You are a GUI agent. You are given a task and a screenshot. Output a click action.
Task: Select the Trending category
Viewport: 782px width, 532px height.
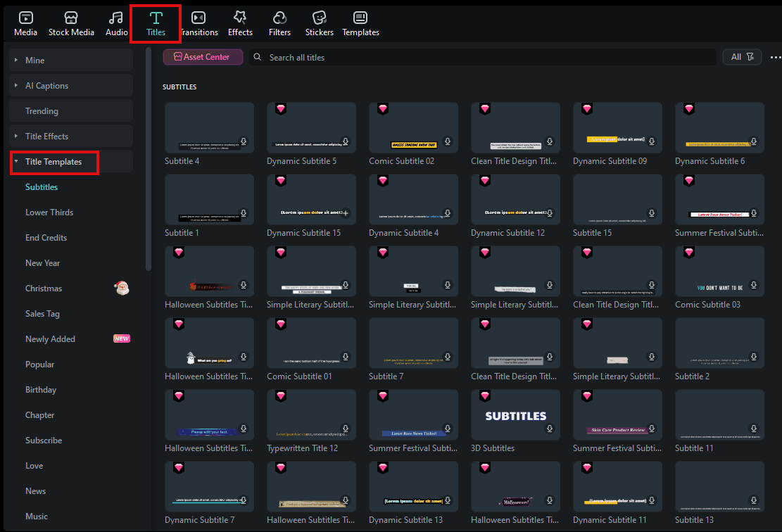pyautogui.click(x=71, y=110)
